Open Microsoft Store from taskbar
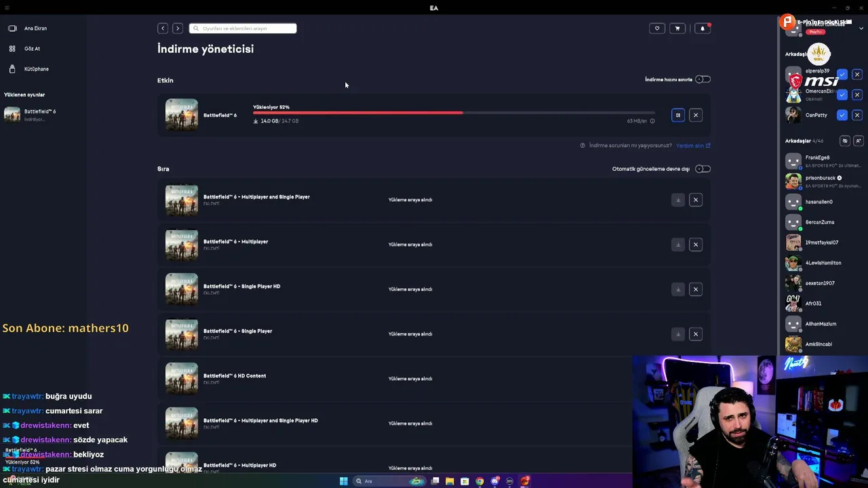This screenshot has width=868, height=488. [465, 481]
